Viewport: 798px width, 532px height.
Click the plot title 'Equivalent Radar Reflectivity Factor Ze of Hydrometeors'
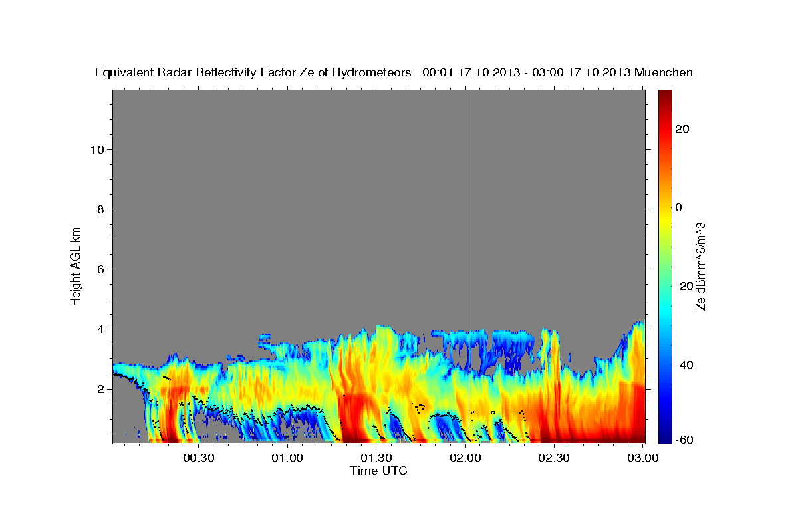pyautogui.click(x=253, y=72)
